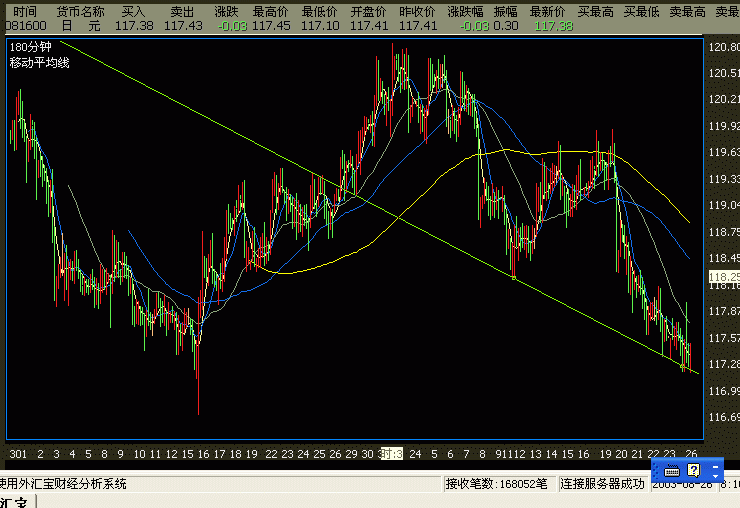Click the sell price 117.43
The height and width of the screenshot is (508, 740).
click(184, 26)
